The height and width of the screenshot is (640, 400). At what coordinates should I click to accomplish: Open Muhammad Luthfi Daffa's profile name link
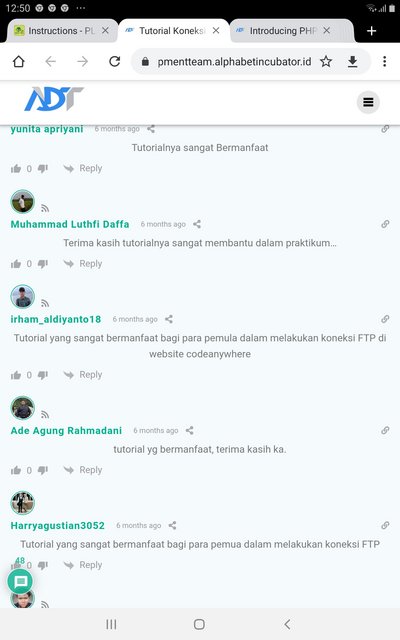70,224
